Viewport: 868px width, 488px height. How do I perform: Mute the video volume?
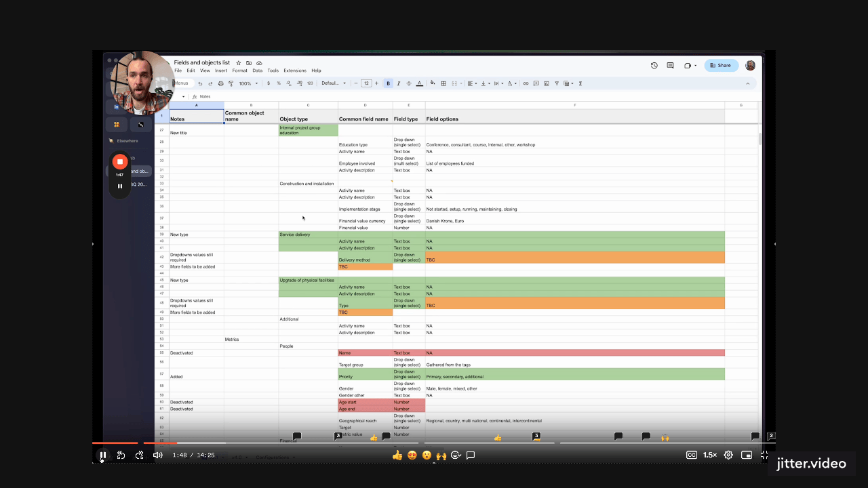pos(157,455)
